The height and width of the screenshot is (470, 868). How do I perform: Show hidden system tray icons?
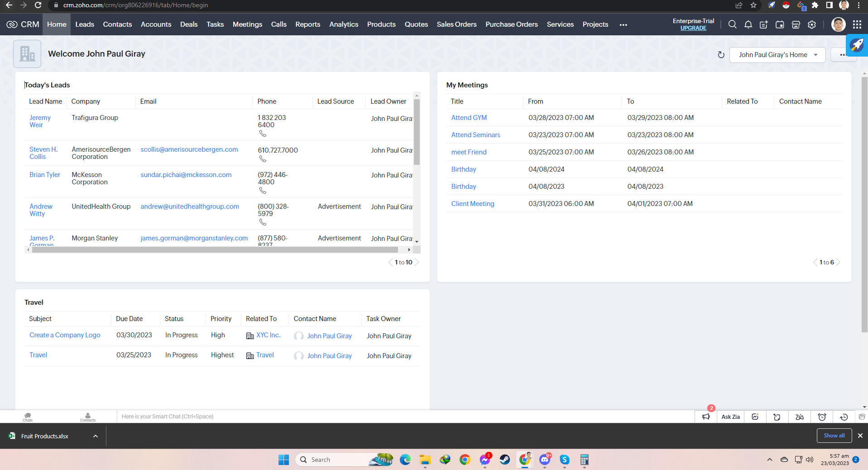[x=770, y=460]
